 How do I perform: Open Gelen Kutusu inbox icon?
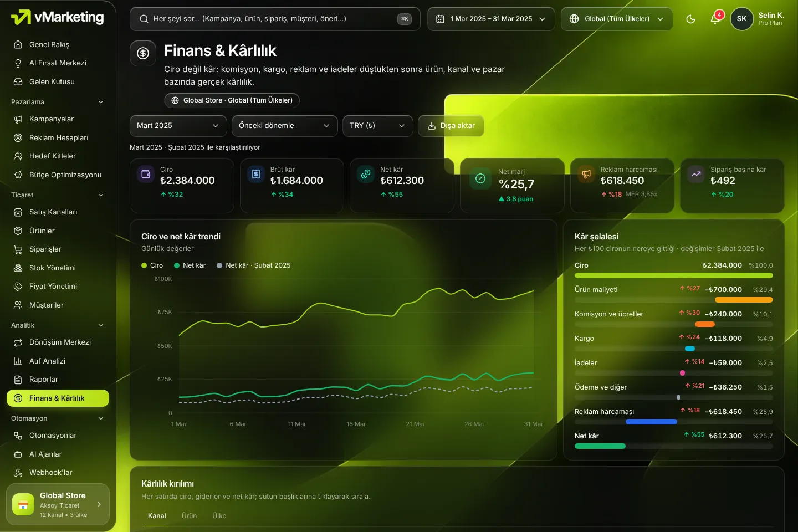pos(18,81)
